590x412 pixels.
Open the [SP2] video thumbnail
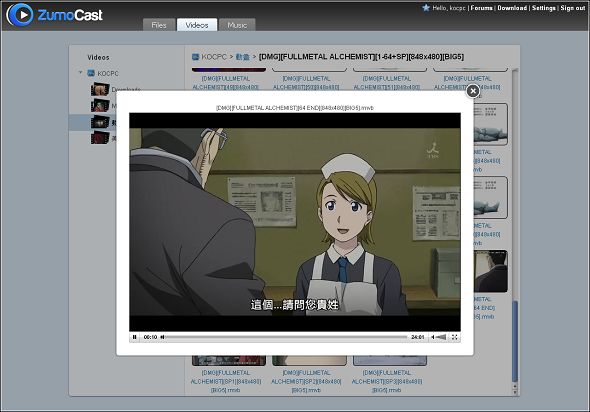coord(309,360)
